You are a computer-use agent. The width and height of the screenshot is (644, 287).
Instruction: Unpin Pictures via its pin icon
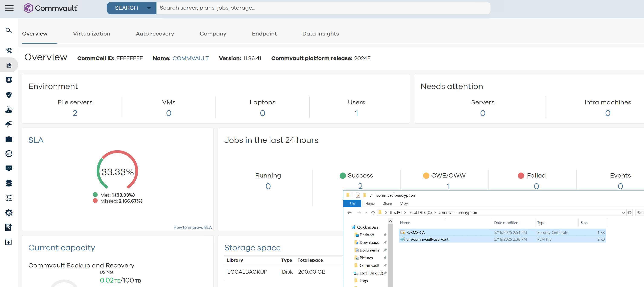(385, 258)
